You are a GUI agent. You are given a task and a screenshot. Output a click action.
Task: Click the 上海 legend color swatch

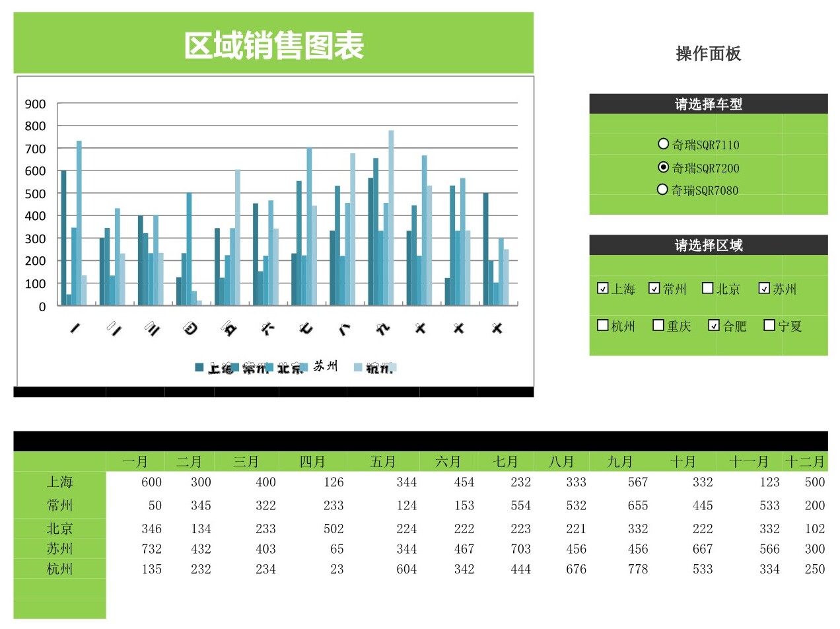(x=199, y=367)
